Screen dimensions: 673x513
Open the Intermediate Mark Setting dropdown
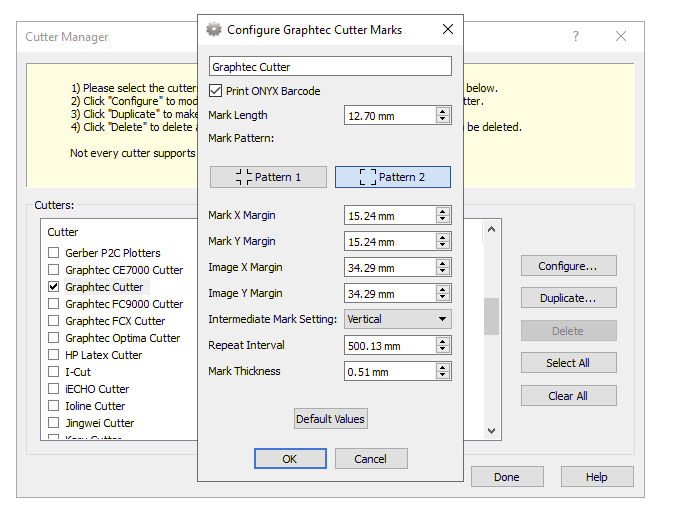(397, 319)
